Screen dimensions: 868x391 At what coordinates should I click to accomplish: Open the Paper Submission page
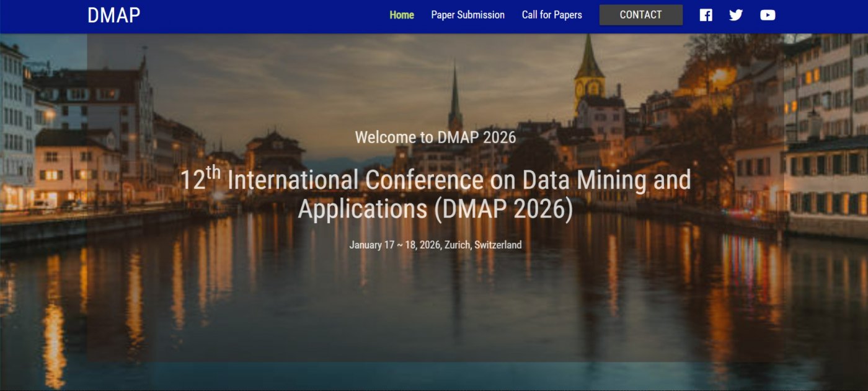coord(467,15)
